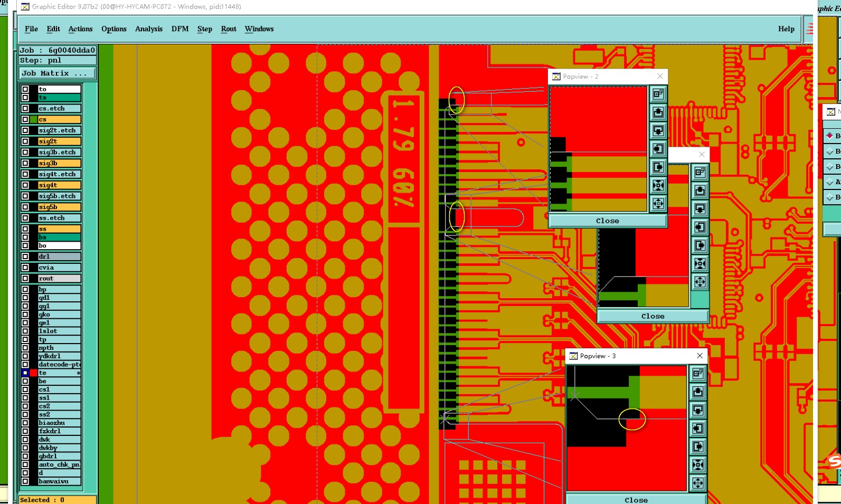Viewport: 841px width, 504px height.
Task: Select the ss.etch layer name
Action: pos(59,218)
